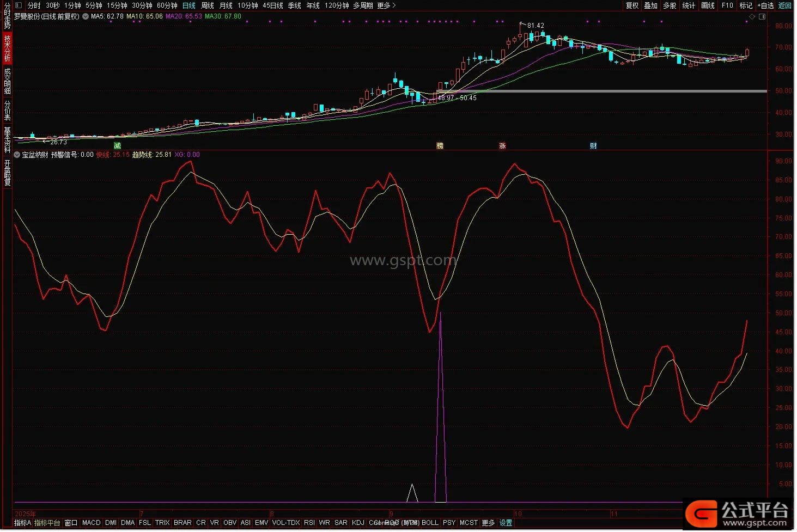Expand the 宝盆纳财 indicator dropdown
This screenshot has height=532, width=797.
tap(17, 155)
